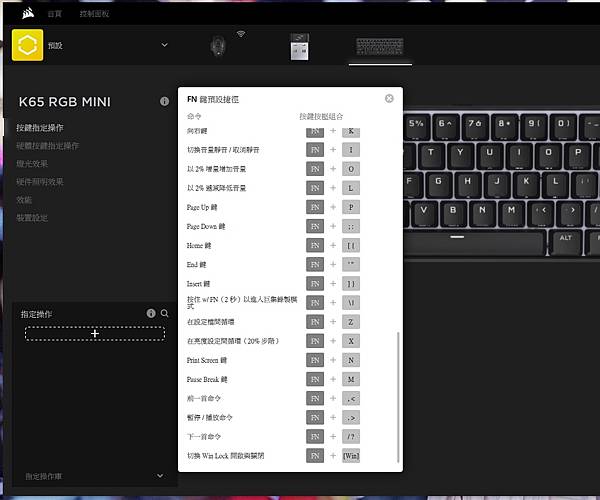Click L key icon in volume decrease row

point(351,188)
